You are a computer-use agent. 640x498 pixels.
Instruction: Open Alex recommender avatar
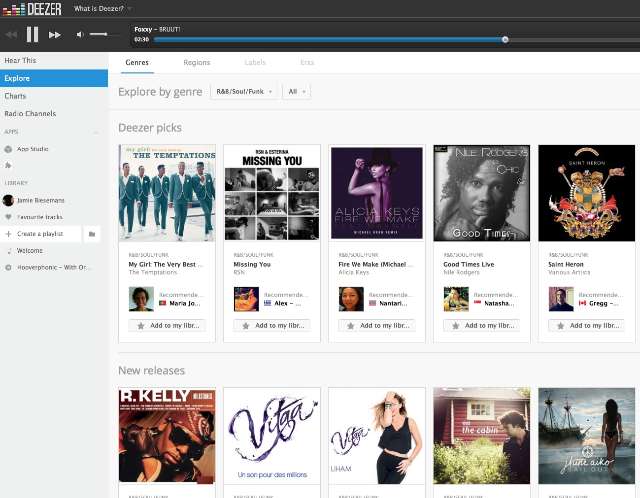(246, 299)
